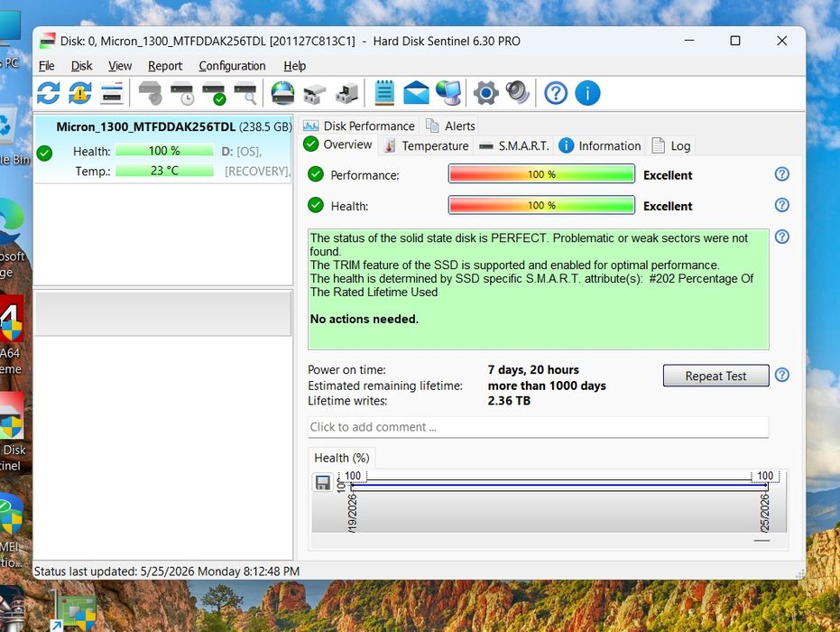This screenshot has height=632, width=840.
Task: Open the disk list panel icon
Action: (112, 93)
